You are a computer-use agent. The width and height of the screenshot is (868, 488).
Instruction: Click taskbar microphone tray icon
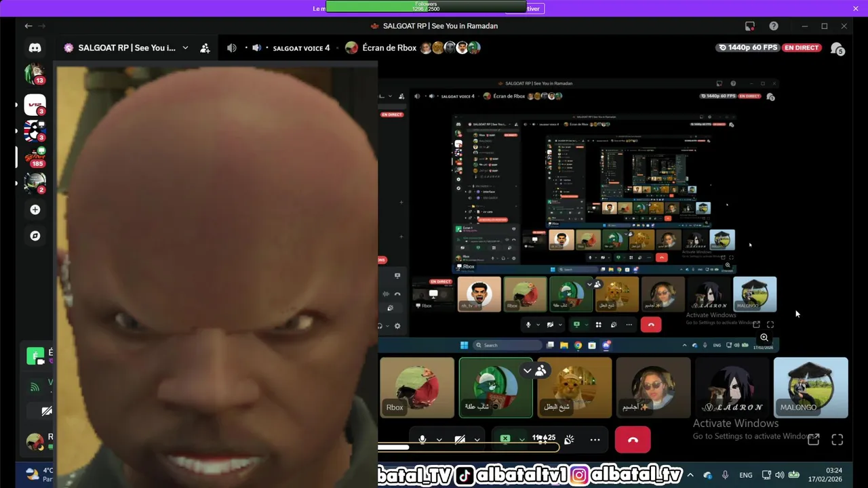click(x=725, y=475)
